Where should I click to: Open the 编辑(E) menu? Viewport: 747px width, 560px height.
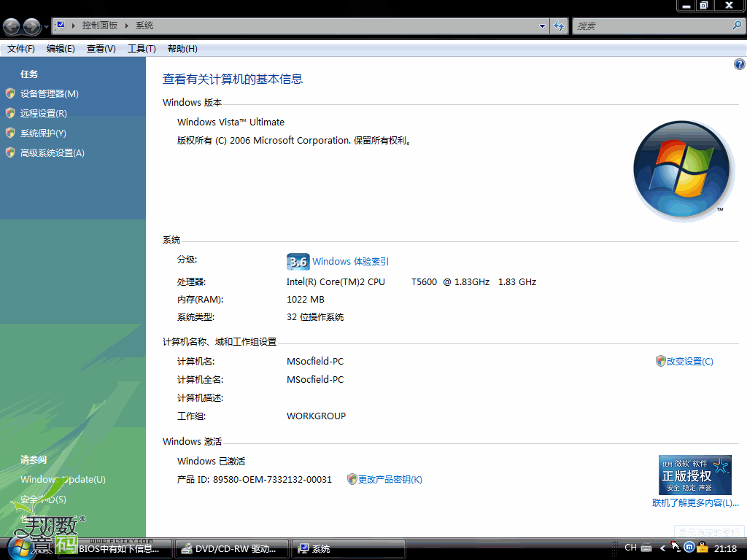[x=61, y=49]
